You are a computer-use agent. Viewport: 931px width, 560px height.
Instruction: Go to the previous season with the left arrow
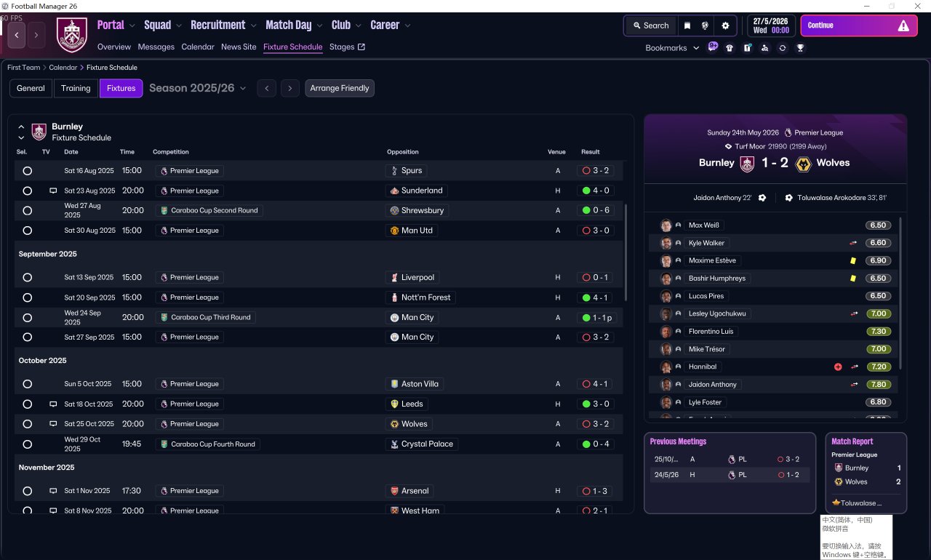(267, 88)
